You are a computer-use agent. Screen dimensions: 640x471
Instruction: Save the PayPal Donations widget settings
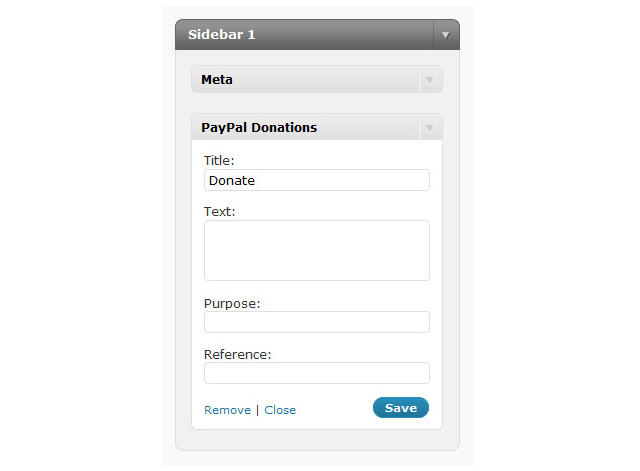click(401, 408)
